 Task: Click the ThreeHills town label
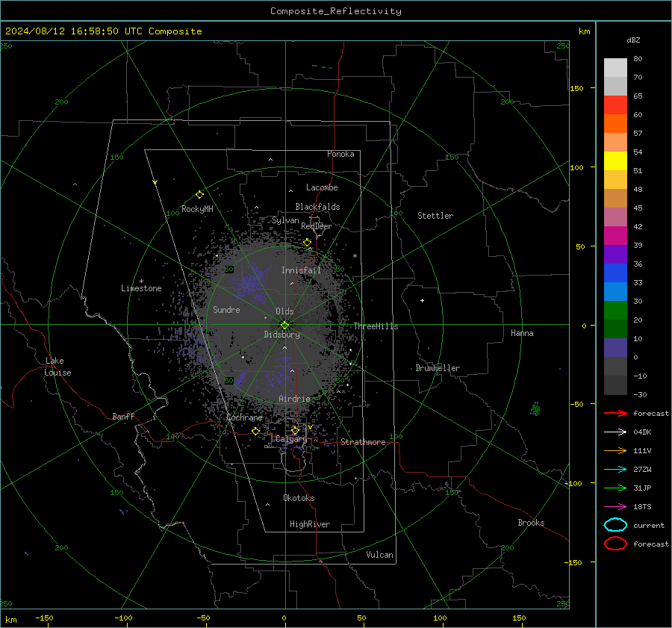click(x=376, y=326)
